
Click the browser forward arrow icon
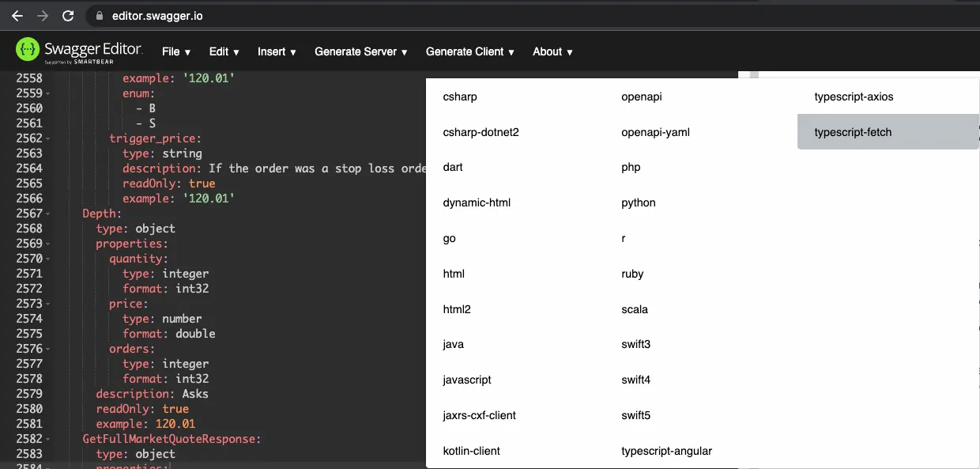[43, 16]
